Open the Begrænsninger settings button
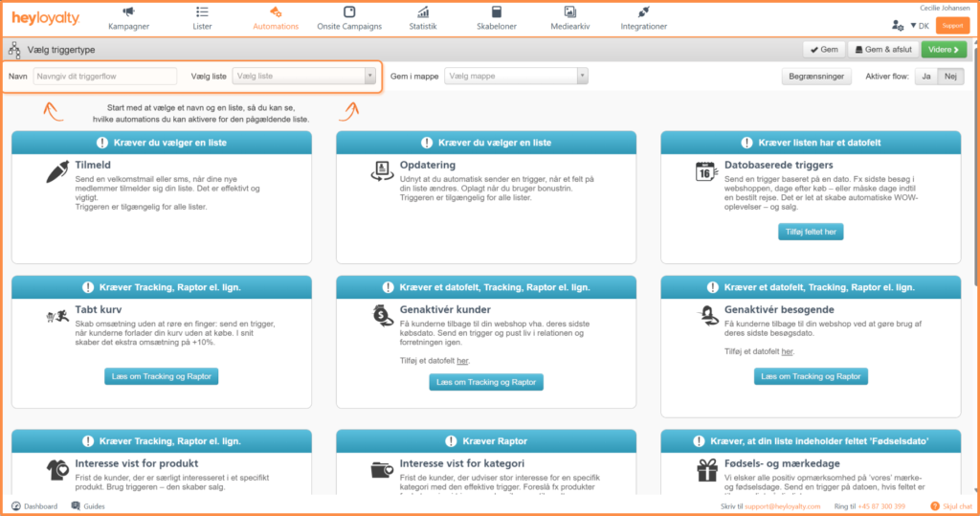 click(x=816, y=77)
